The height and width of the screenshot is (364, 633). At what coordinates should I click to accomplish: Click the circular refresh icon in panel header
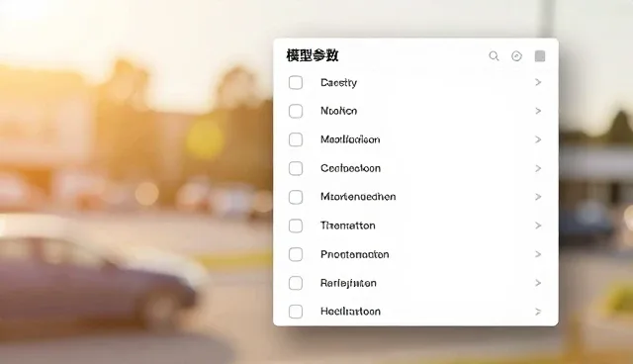point(516,56)
